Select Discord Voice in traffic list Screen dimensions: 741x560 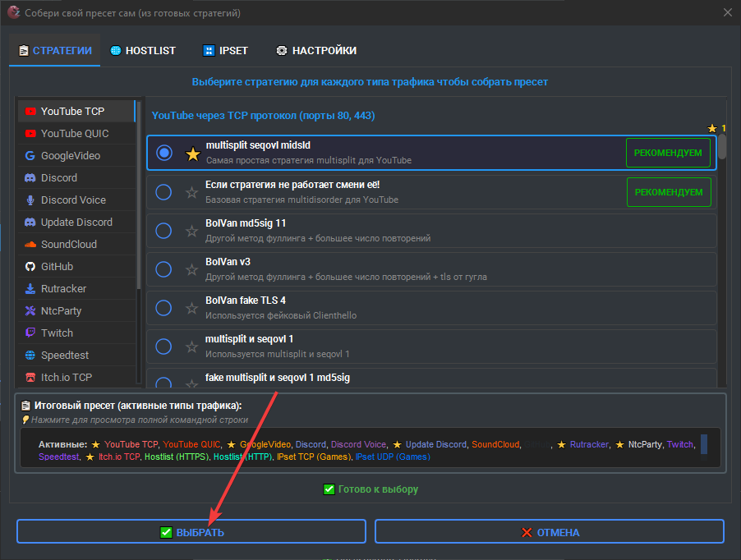point(76,200)
